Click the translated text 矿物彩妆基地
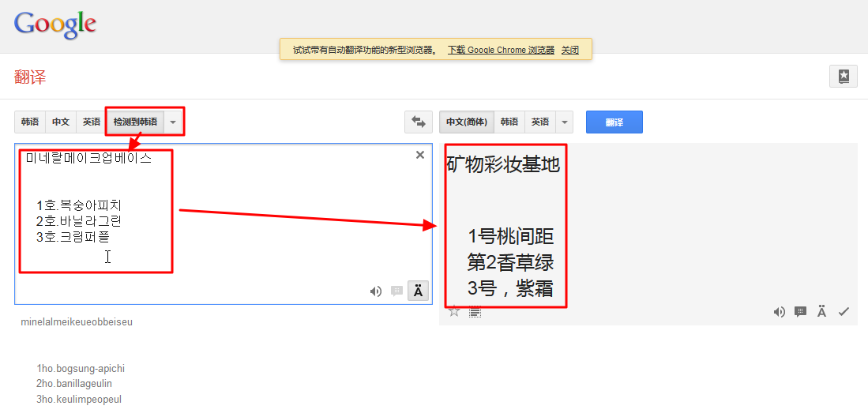 502,164
